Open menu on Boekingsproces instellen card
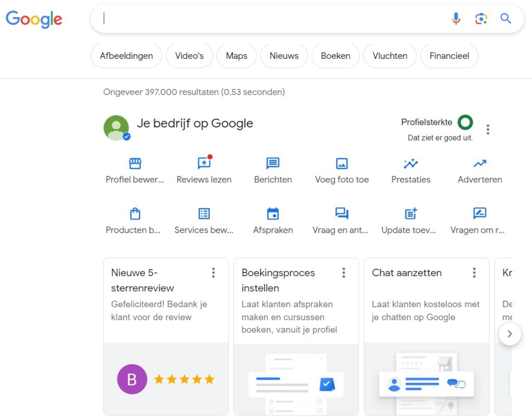 point(344,272)
